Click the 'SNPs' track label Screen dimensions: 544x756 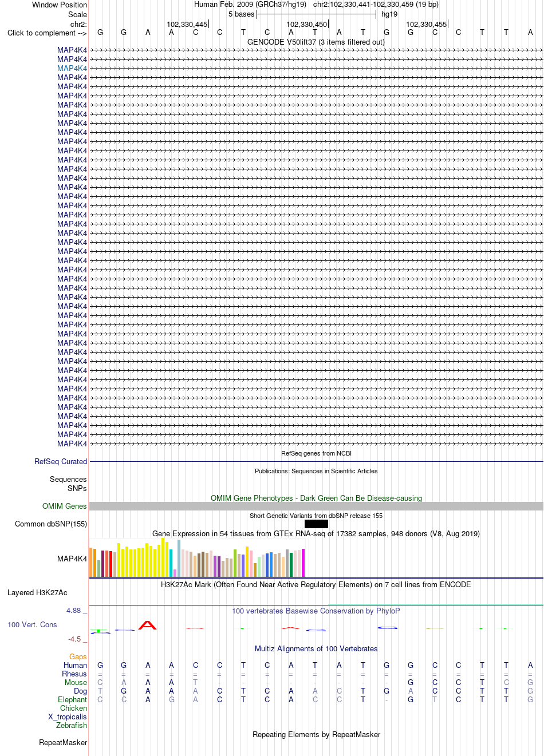[77, 488]
